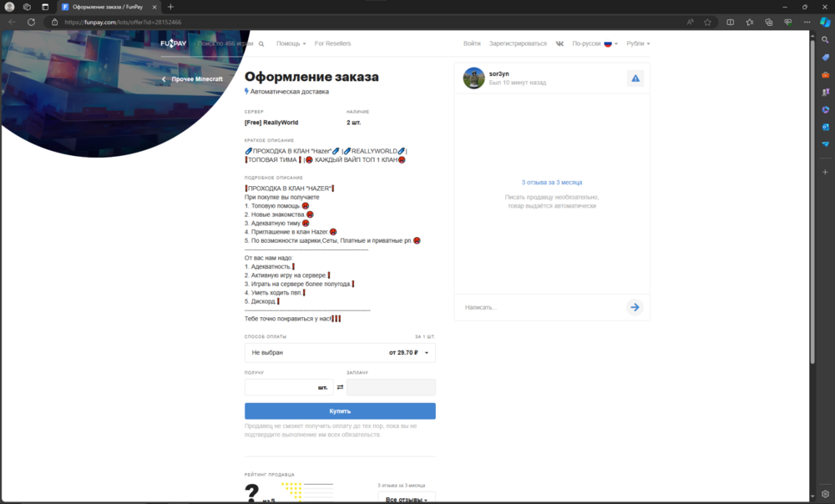835x504 pixels.
Task: Report seller via warning triangle button
Action: pyautogui.click(x=635, y=78)
